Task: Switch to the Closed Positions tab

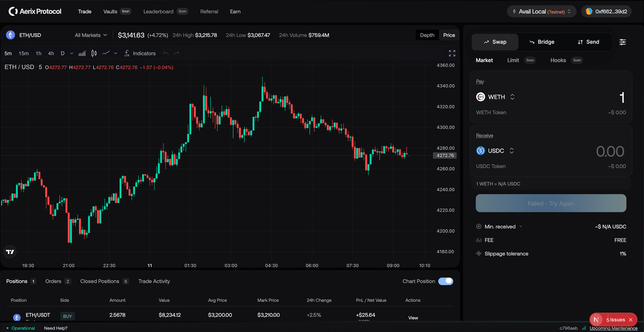Action: [x=99, y=281]
